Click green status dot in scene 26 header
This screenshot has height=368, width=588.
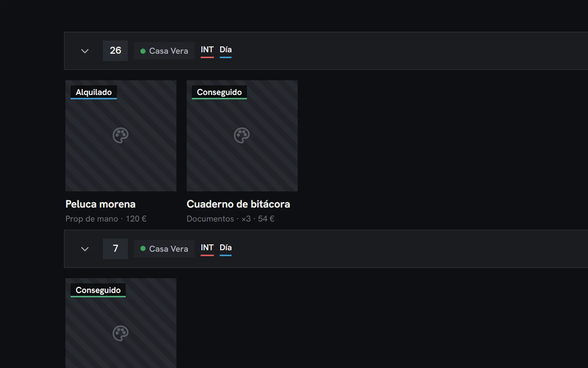[x=143, y=51]
